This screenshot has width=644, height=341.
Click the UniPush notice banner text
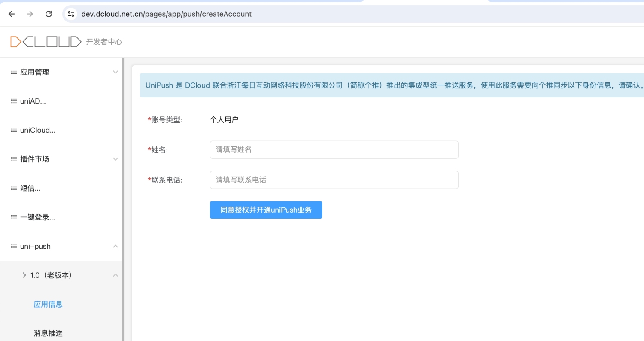tap(395, 85)
